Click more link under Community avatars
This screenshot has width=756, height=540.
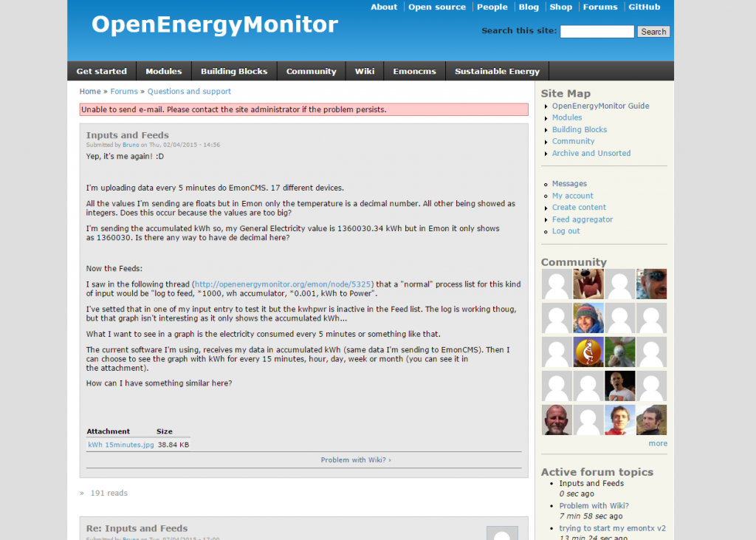(x=658, y=443)
